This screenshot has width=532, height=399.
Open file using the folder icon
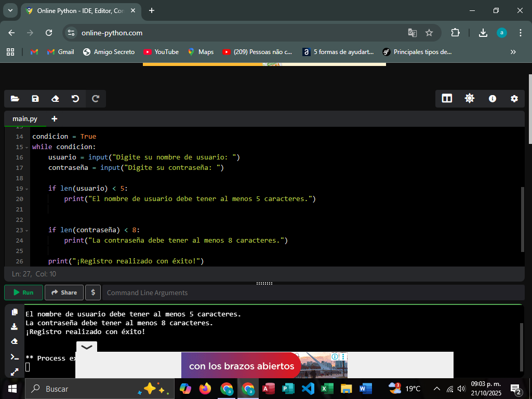coord(15,99)
